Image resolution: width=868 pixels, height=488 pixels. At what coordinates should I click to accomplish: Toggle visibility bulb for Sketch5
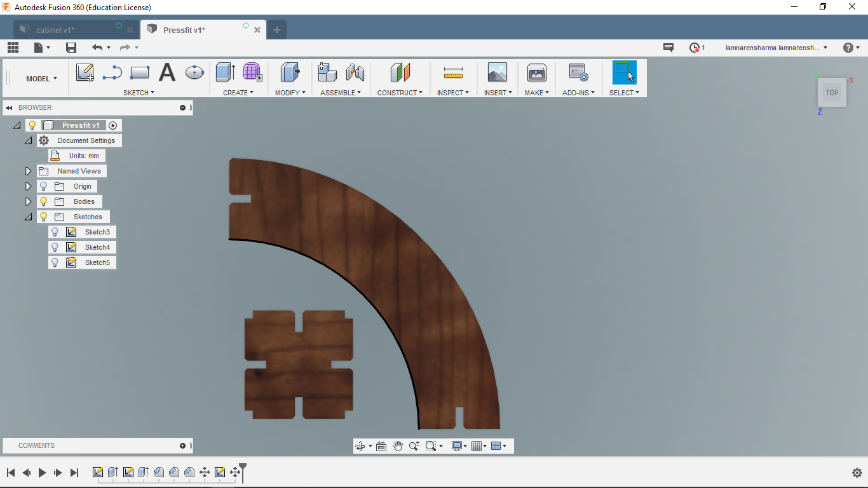(x=55, y=262)
